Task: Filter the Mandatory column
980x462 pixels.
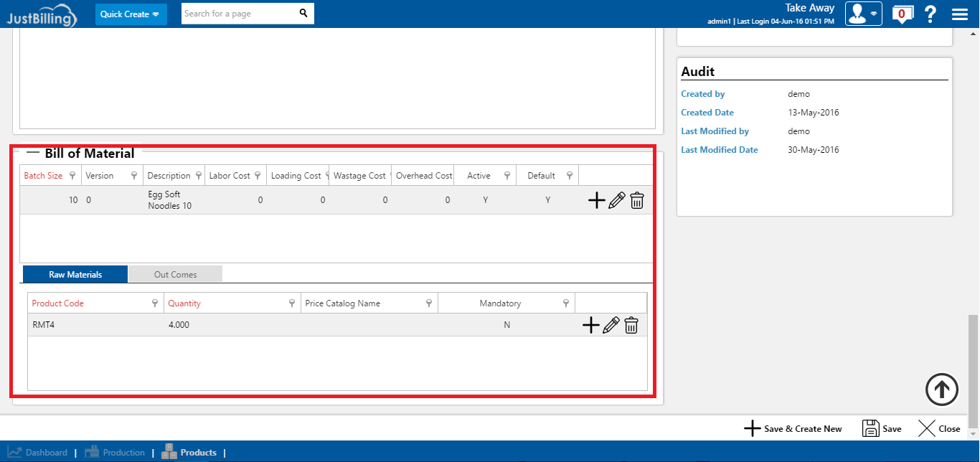Action: pyautogui.click(x=566, y=303)
